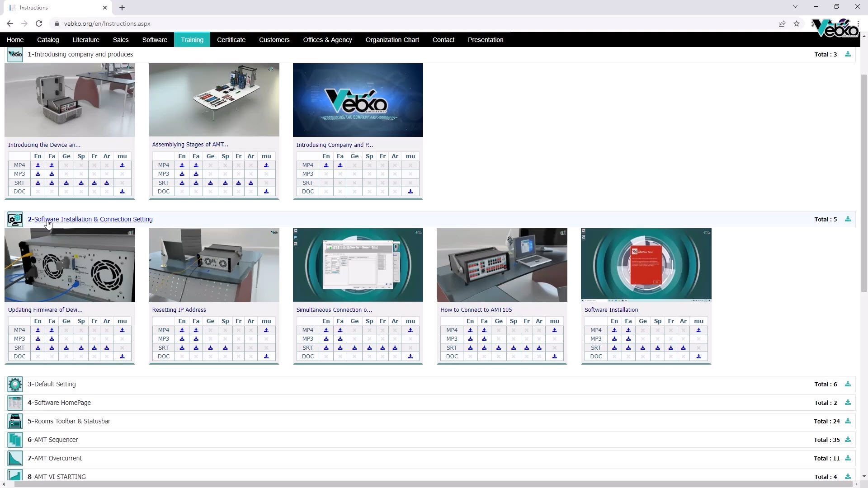Open the Training menu item
This screenshot has width=868, height=488.
[x=191, y=40]
